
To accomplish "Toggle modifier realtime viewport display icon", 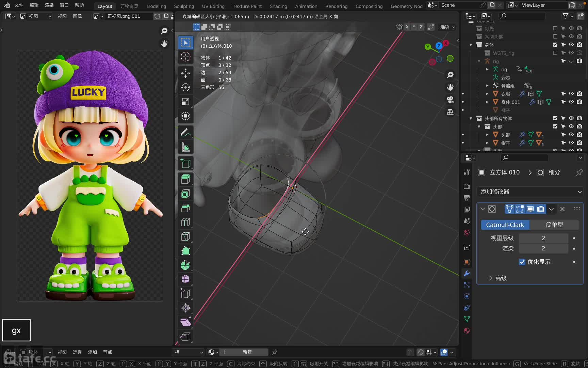I will [x=530, y=209].
